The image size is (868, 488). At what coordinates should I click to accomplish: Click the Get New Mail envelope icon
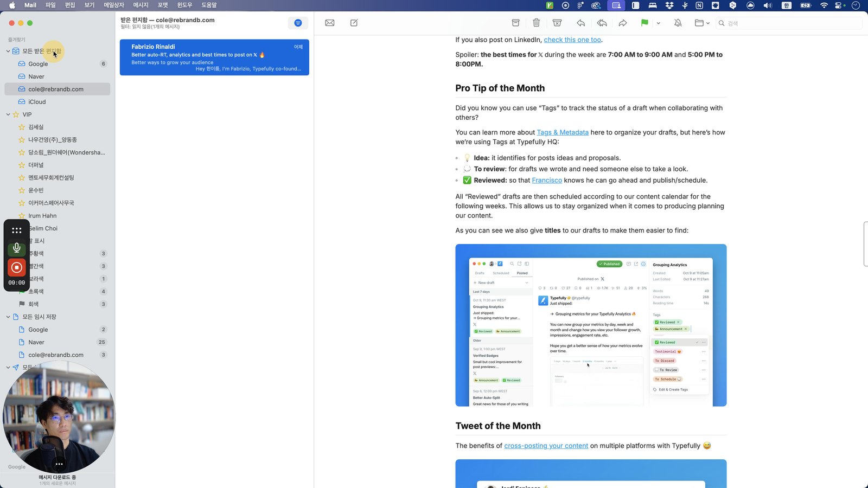(x=329, y=23)
